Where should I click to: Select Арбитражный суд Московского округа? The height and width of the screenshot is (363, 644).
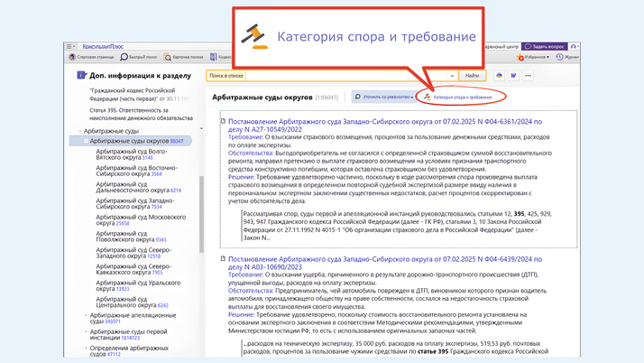pos(141,220)
